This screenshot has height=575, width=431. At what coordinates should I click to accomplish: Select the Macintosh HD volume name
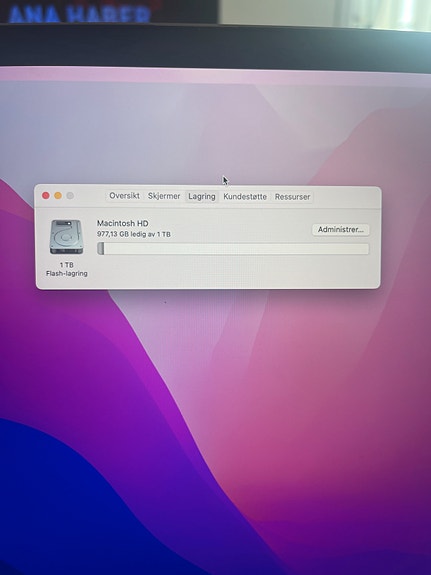[x=123, y=223]
